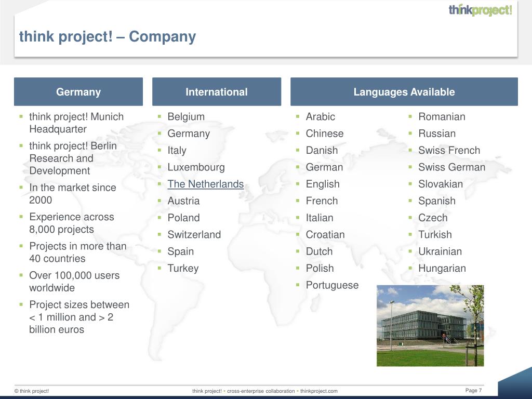532x399 pixels.
Task: Open The Netherlands hyperlink
Action: [x=206, y=184]
